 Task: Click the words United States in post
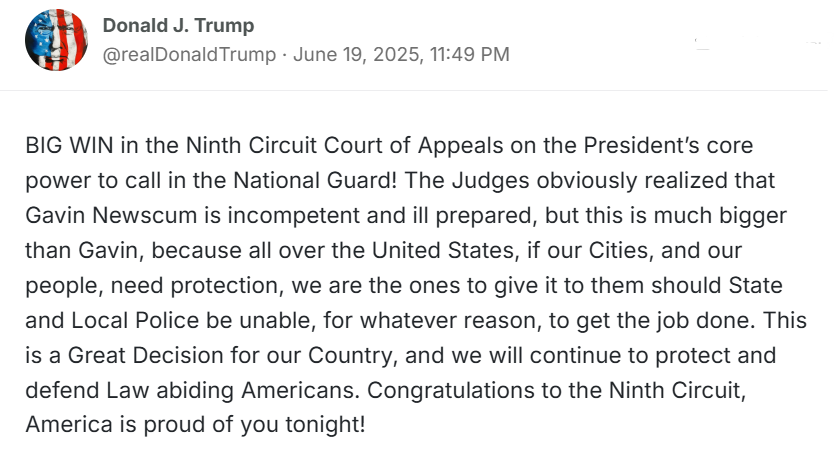point(443,250)
